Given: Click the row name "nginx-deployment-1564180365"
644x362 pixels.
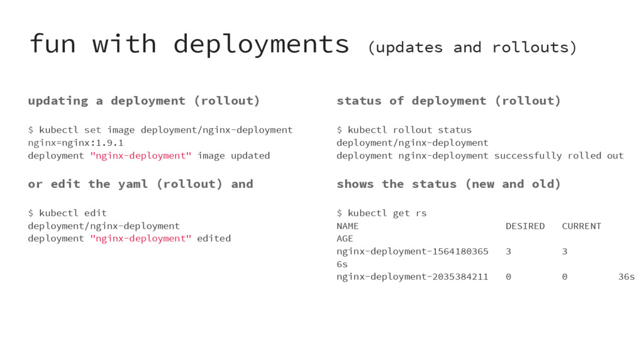Looking at the screenshot, I should coord(413,251).
